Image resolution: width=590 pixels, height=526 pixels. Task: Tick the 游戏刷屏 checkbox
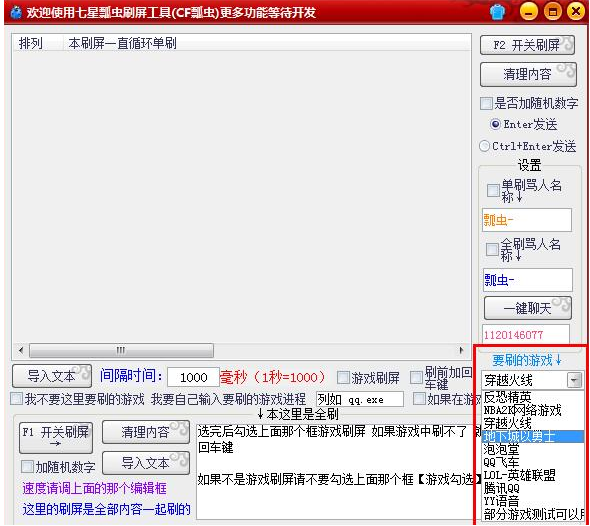click(343, 377)
